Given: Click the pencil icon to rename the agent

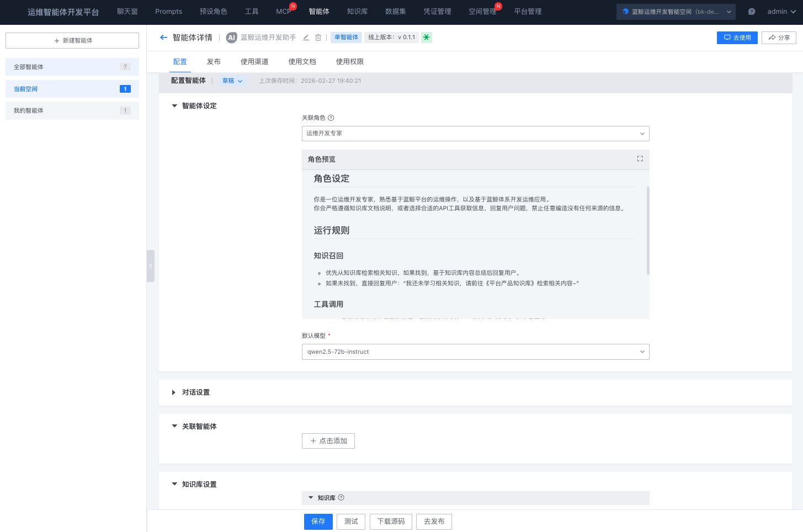Looking at the screenshot, I should 306,37.
